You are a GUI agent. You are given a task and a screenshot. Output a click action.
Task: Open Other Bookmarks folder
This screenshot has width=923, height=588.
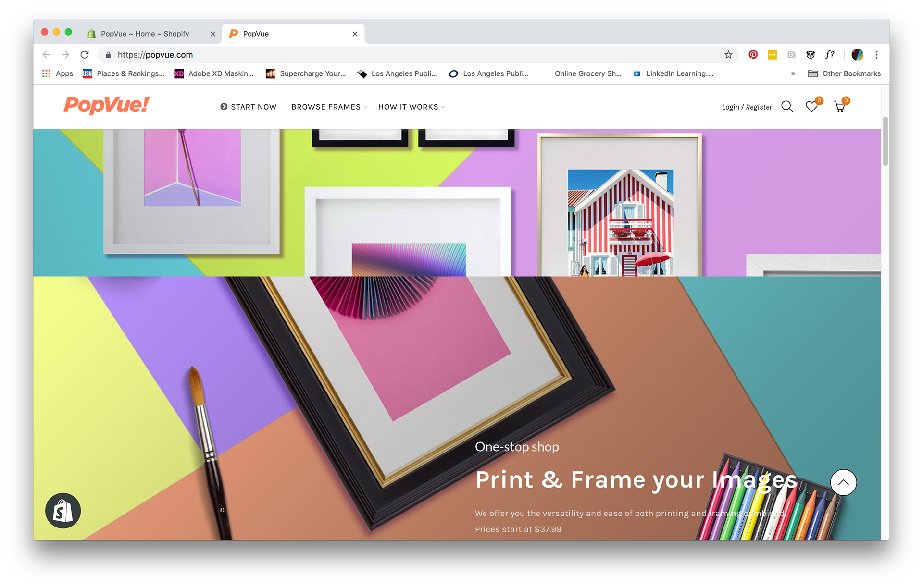click(x=844, y=73)
